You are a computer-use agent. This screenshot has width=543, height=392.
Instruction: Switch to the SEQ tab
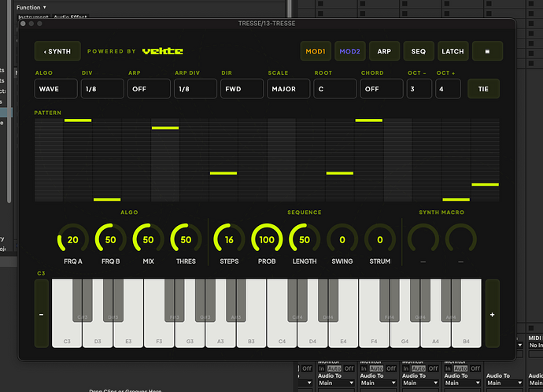click(x=419, y=51)
